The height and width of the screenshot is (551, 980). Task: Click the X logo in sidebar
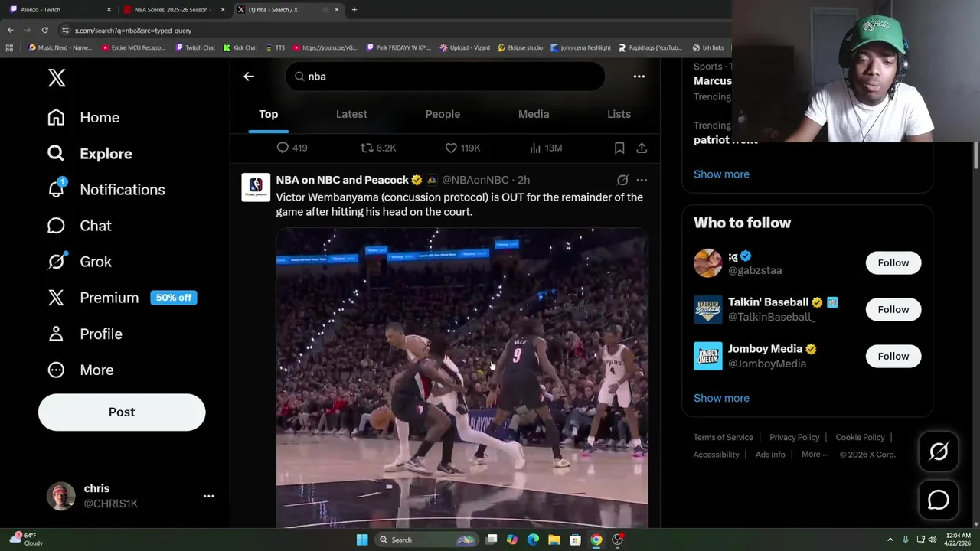click(x=57, y=77)
